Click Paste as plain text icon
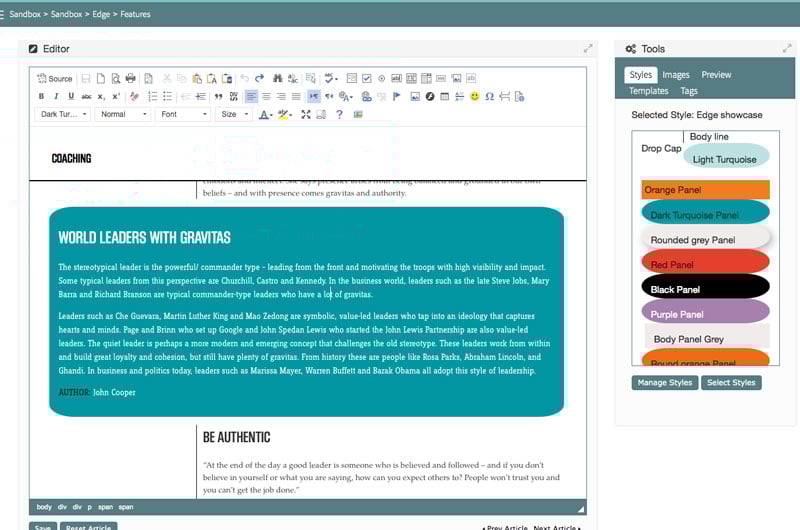The width and height of the screenshot is (800, 530). coord(212,79)
